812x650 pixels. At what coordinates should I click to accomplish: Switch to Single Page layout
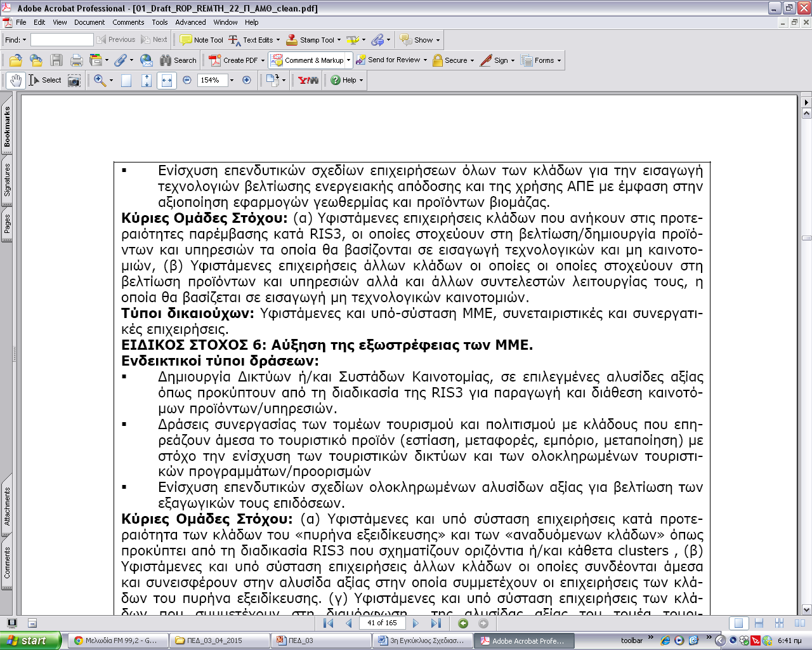(x=738, y=623)
